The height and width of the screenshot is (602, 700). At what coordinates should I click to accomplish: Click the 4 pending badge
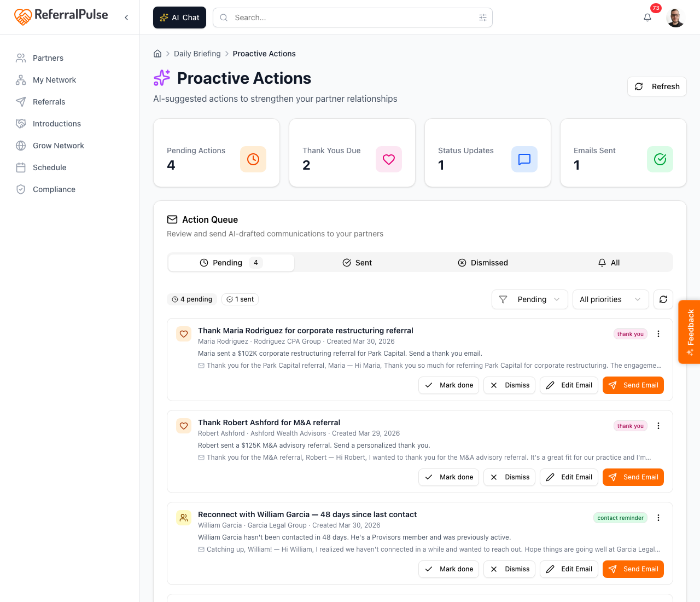pyautogui.click(x=192, y=299)
